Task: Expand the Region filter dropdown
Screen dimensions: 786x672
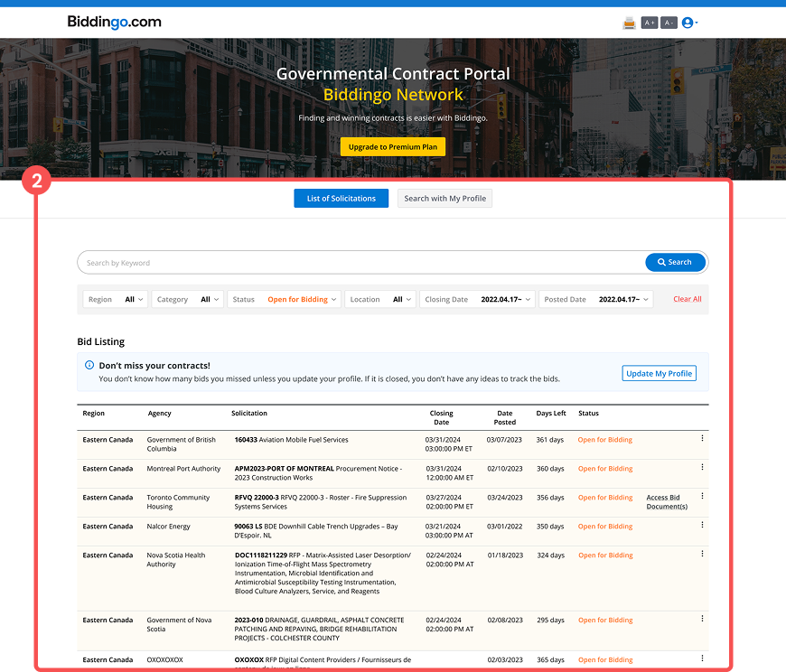Action: [x=116, y=299]
